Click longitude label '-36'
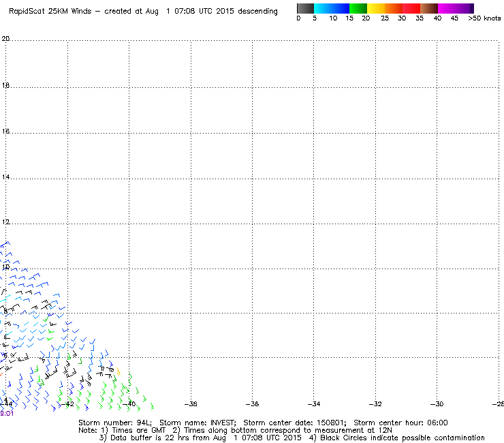Screen dimensions: 504x443 coord(252,403)
